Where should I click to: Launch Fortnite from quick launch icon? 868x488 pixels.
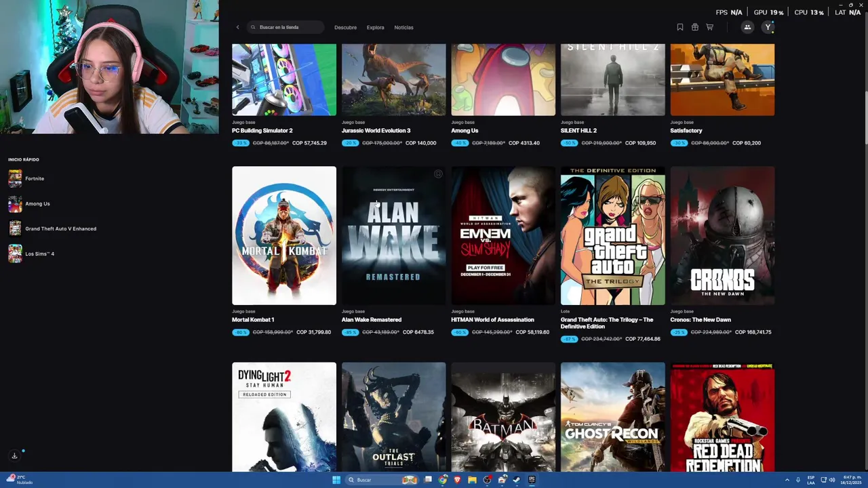(15, 178)
